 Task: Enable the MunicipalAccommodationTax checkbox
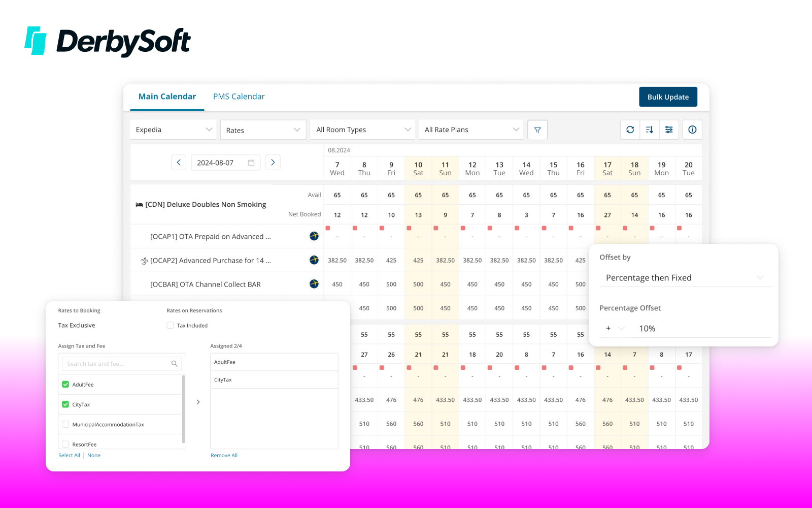[65, 424]
